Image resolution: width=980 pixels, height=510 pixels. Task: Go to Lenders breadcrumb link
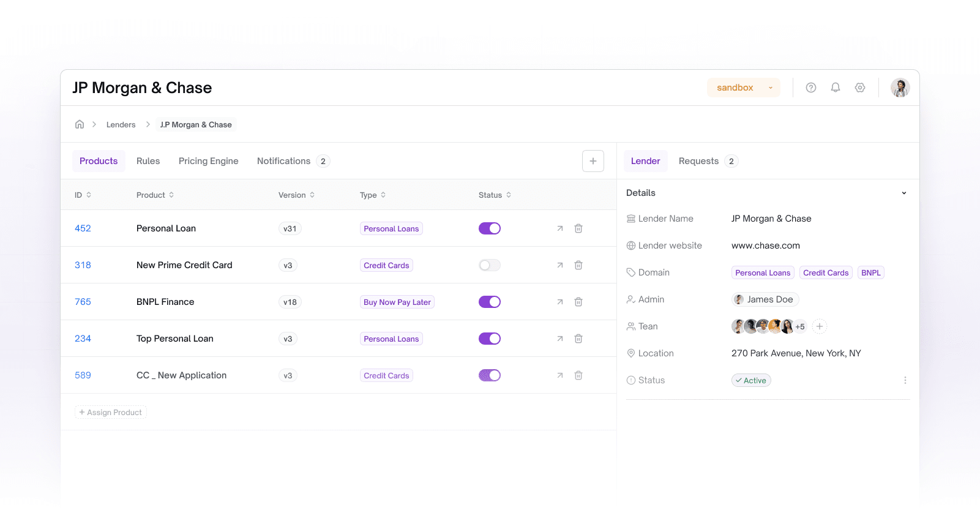point(121,124)
